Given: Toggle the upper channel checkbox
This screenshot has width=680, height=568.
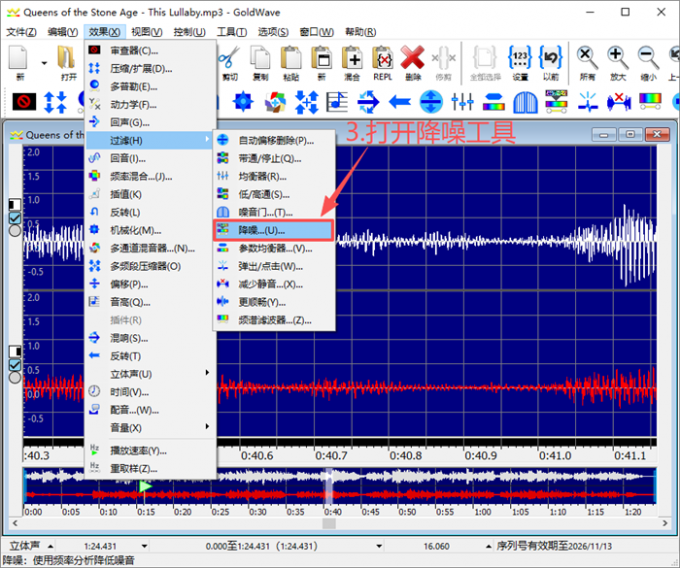Looking at the screenshot, I should 15,218.
